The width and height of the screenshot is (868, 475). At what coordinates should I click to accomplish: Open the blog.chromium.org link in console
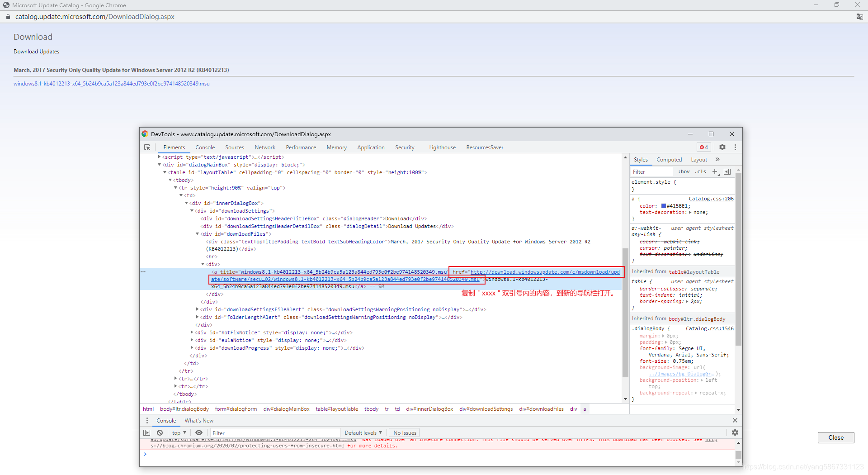247,446
